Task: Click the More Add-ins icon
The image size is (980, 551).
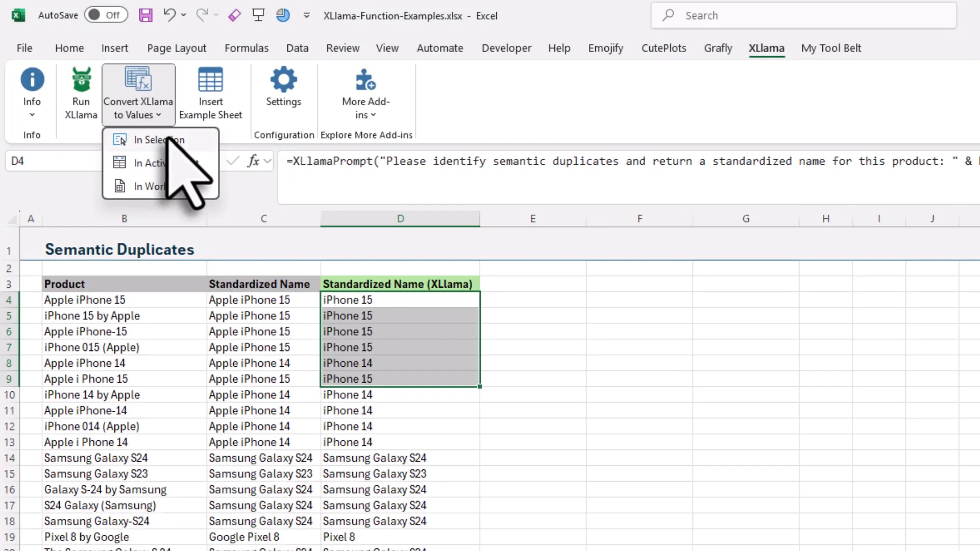Action: (365, 79)
